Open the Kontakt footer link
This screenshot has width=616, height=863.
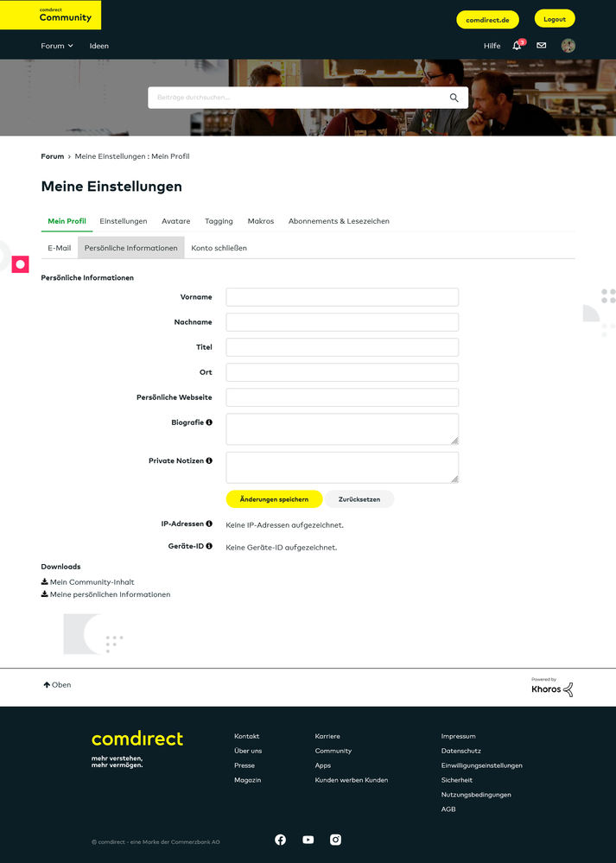click(246, 736)
